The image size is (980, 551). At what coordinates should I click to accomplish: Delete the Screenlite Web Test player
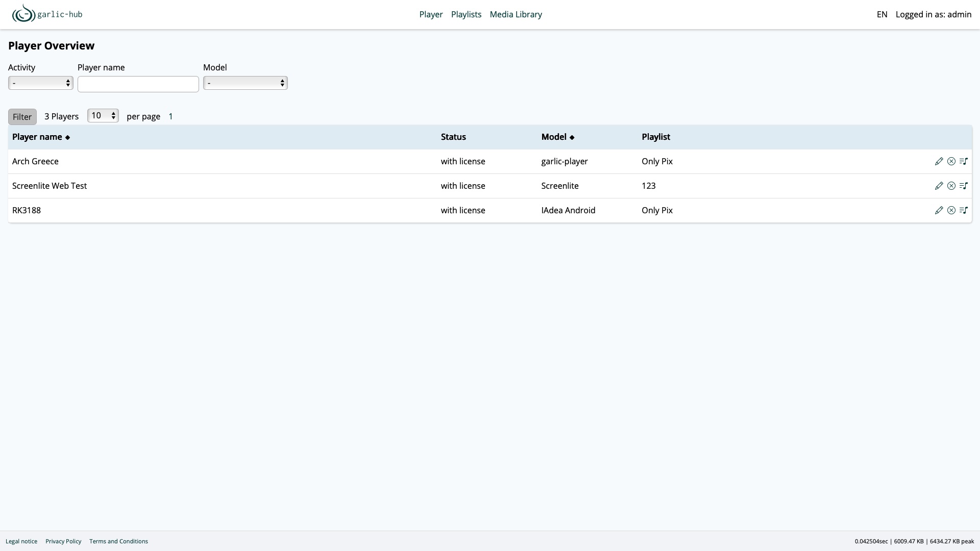(x=951, y=186)
